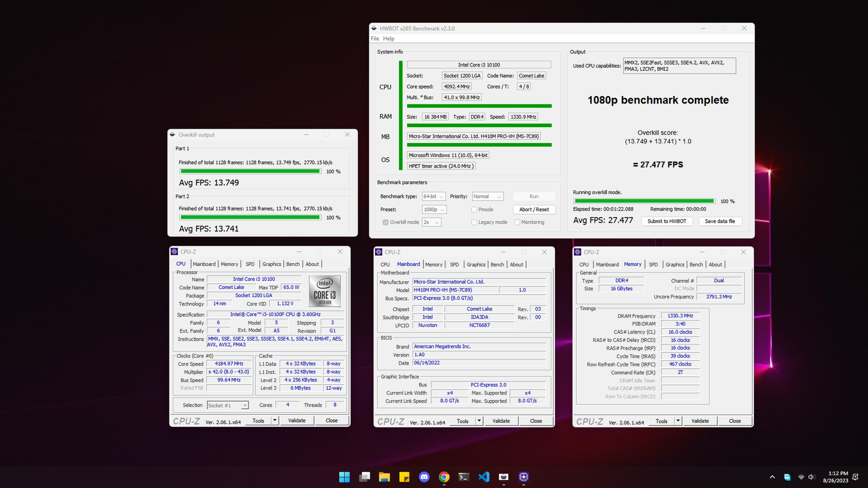Open HWBOT File menu
Image resolution: width=868 pixels, height=488 pixels.
pyautogui.click(x=375, y=39)
